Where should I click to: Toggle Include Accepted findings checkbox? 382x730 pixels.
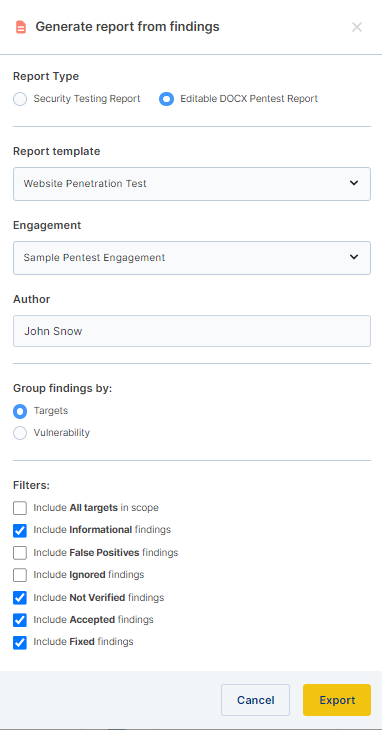click(20, 620)
